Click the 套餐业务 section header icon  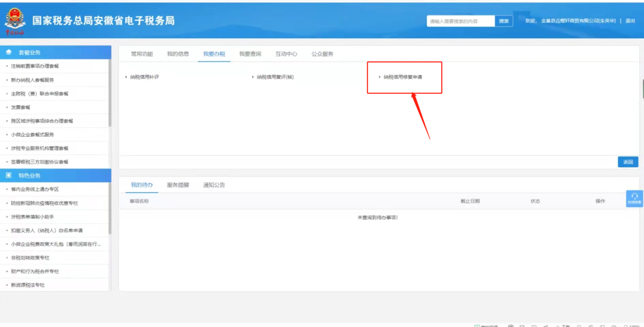pos(8,52)
